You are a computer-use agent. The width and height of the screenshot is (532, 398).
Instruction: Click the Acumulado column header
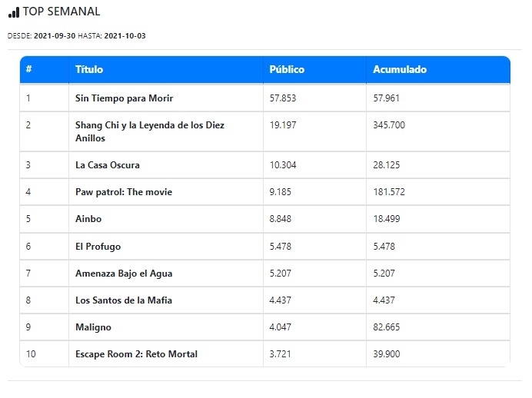point(400,70)
